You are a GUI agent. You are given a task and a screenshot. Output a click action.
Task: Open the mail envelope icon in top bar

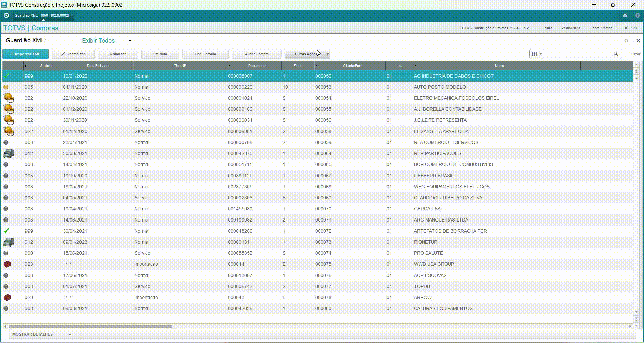(625, 15)
